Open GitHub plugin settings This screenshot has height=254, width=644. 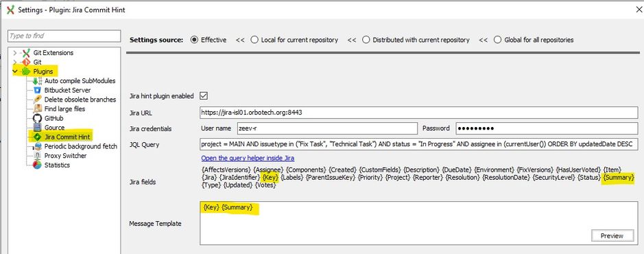[53, 118]
